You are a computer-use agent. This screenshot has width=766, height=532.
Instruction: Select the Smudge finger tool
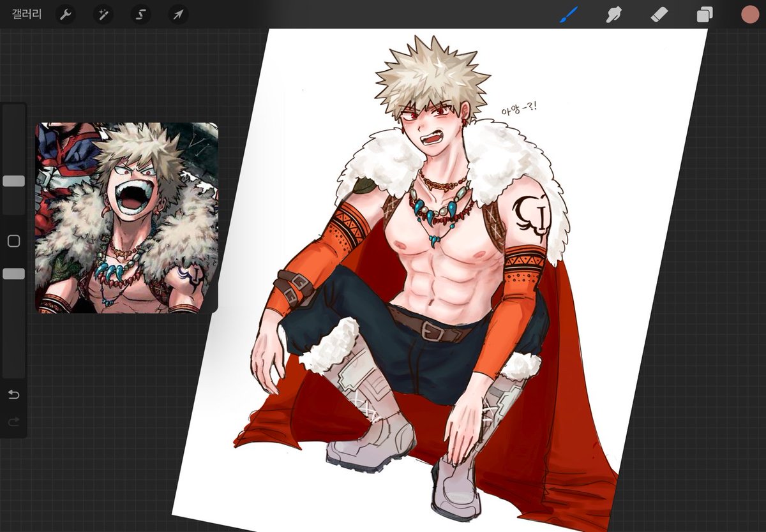pyautogui.click(x=613, y=14)
